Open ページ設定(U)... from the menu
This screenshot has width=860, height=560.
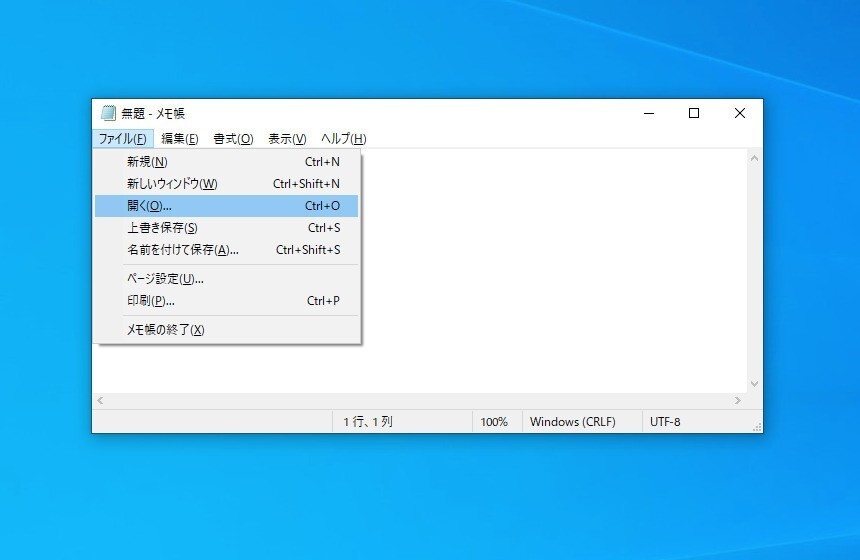click(x=227, y=279)
